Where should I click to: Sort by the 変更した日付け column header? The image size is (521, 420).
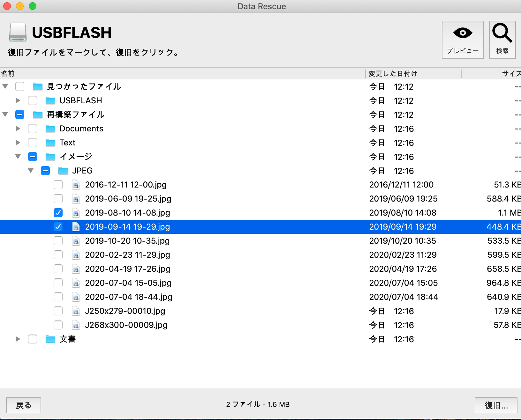pyautogui.click(x=393, y=74)
